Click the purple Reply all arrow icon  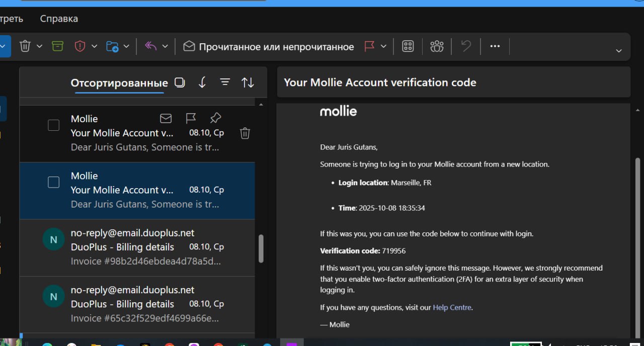tap(151, 46)
